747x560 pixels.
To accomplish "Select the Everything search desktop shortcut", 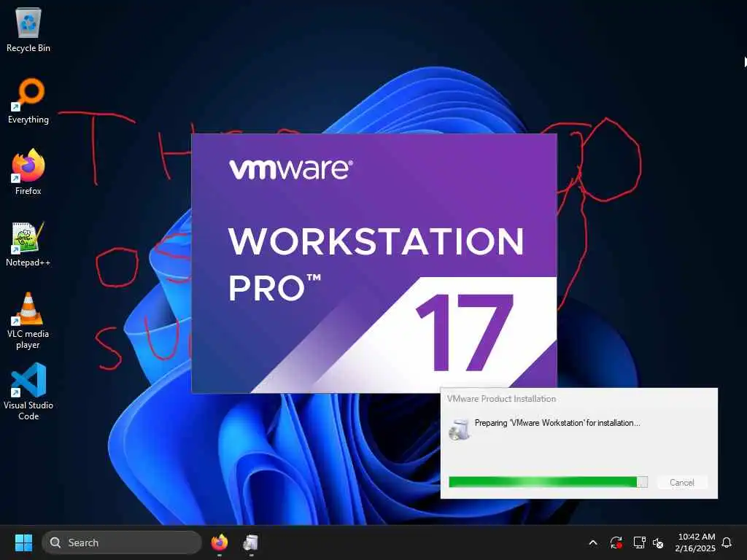I will click(28, 101).
